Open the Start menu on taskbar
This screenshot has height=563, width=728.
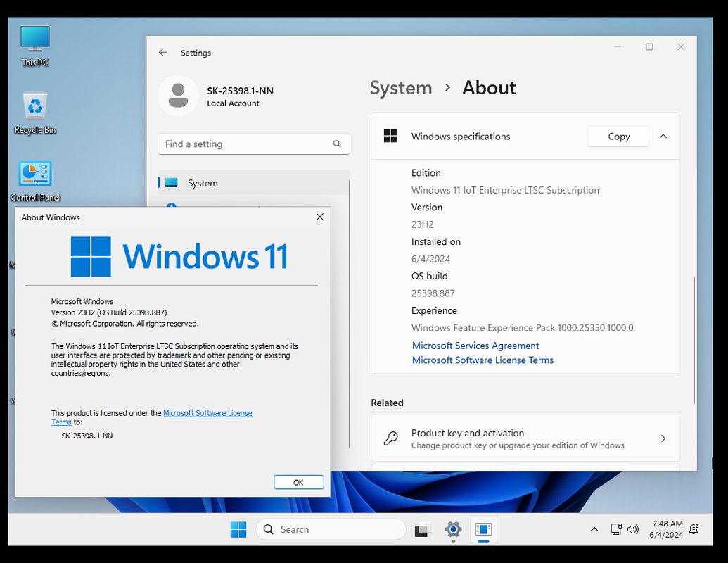pos(238,529)
